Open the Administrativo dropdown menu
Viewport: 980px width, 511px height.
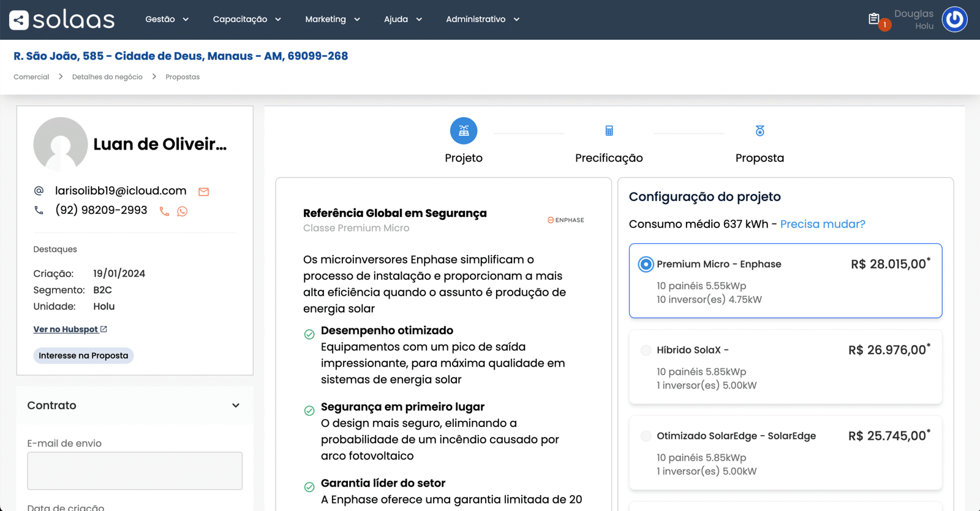(x=482, y=20)
